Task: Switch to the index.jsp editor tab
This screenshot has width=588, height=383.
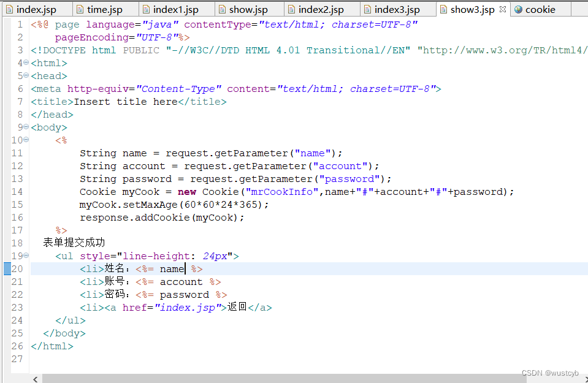Action: point(36,9)
